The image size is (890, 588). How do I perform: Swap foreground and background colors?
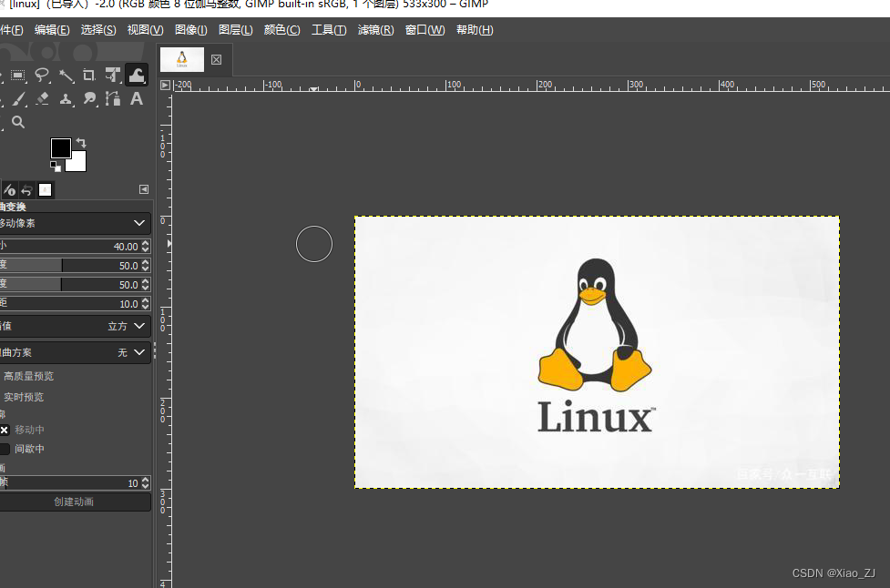tap(81, 143)
